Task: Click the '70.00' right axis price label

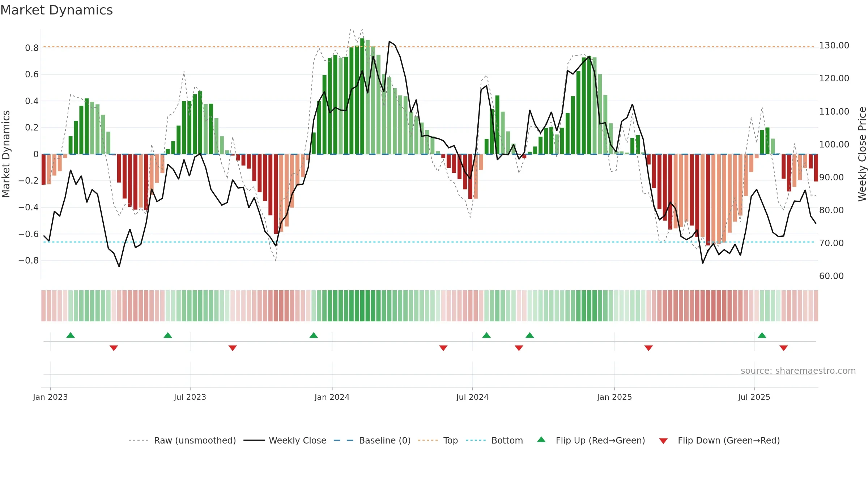Action: click(831, 243)
